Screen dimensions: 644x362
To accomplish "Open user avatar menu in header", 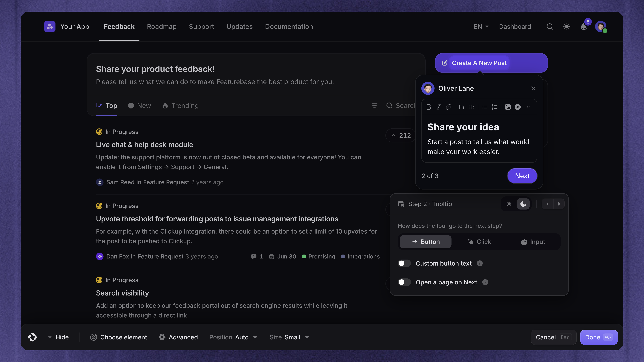I will coord(601,26).
